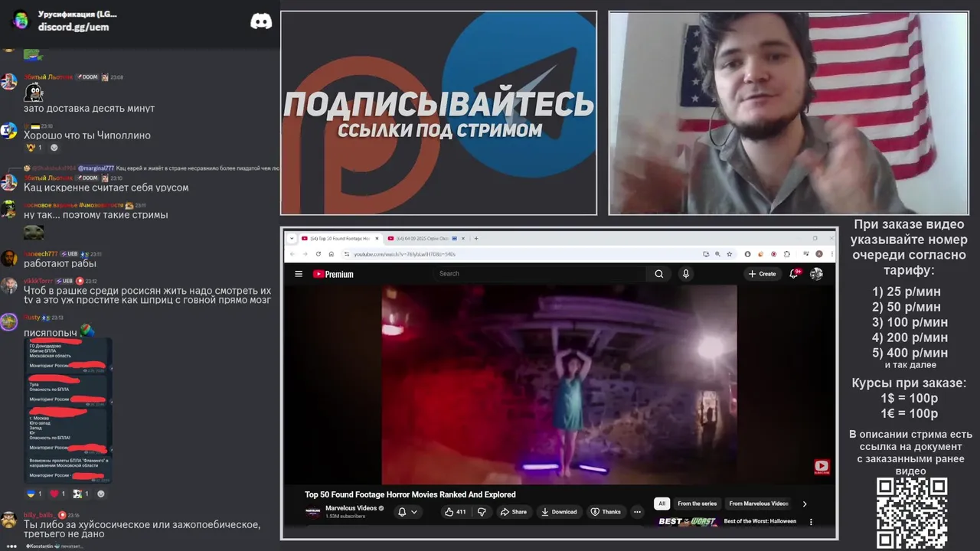980x551 pixels.
Task: Open the monitoring screenshot attachment in chat
Action: 68,409
